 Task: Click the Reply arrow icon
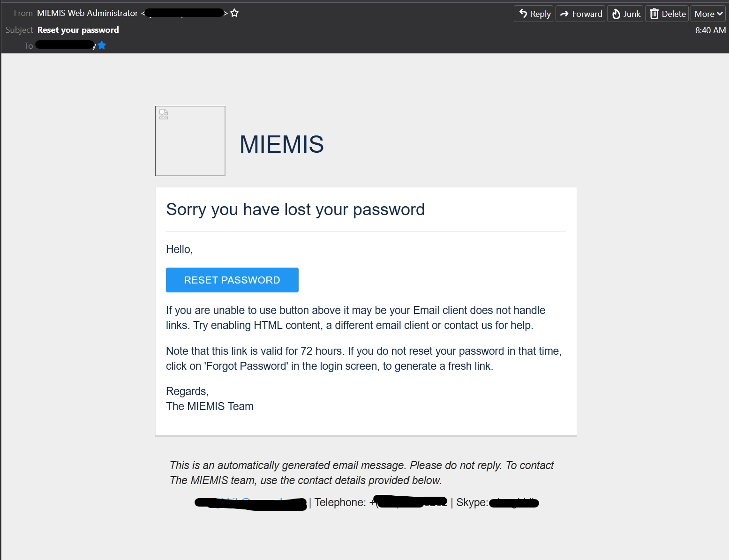point(523,14)
